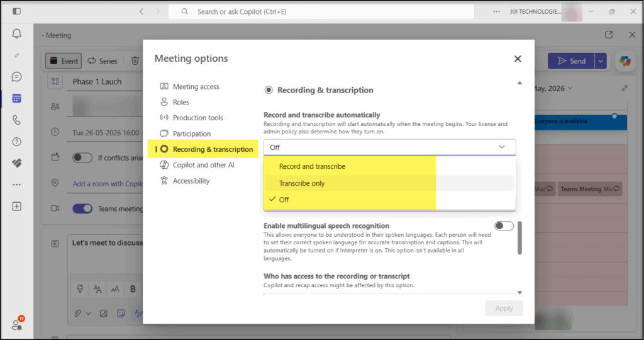The image size is (644, 340).
Task: Open Production tools section
Action: (197, 118)
